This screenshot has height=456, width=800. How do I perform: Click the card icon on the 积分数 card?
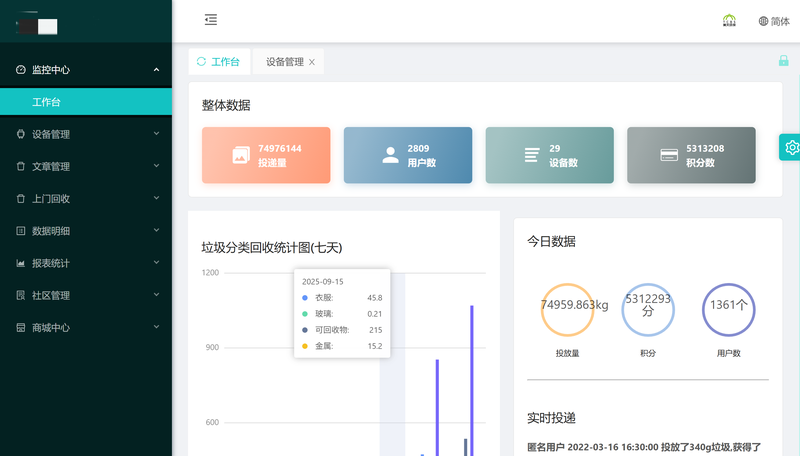669,155
